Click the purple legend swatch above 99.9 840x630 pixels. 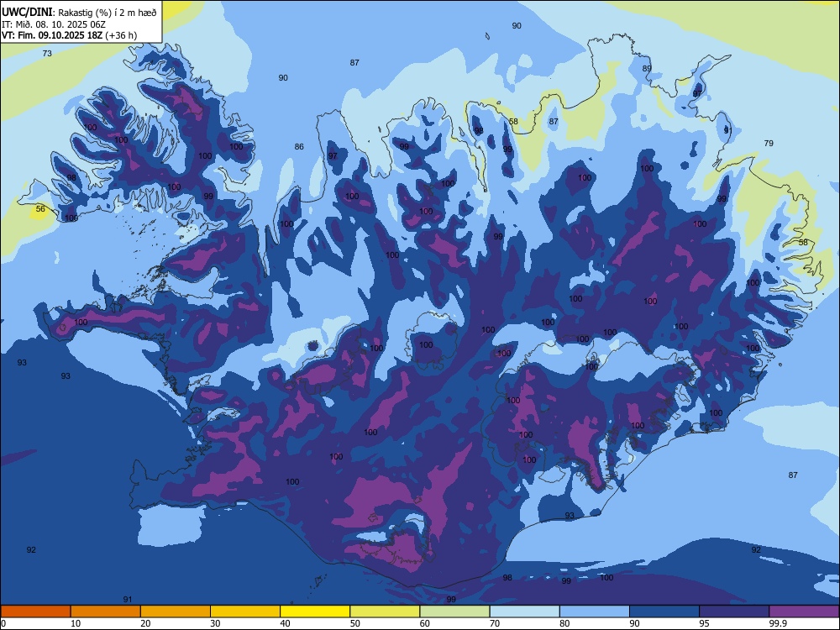tap(804, 612)
